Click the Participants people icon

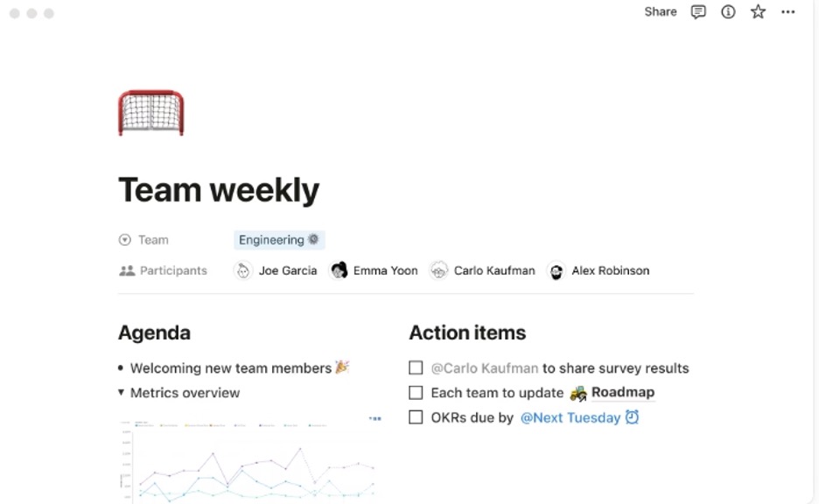click(125, 270)
